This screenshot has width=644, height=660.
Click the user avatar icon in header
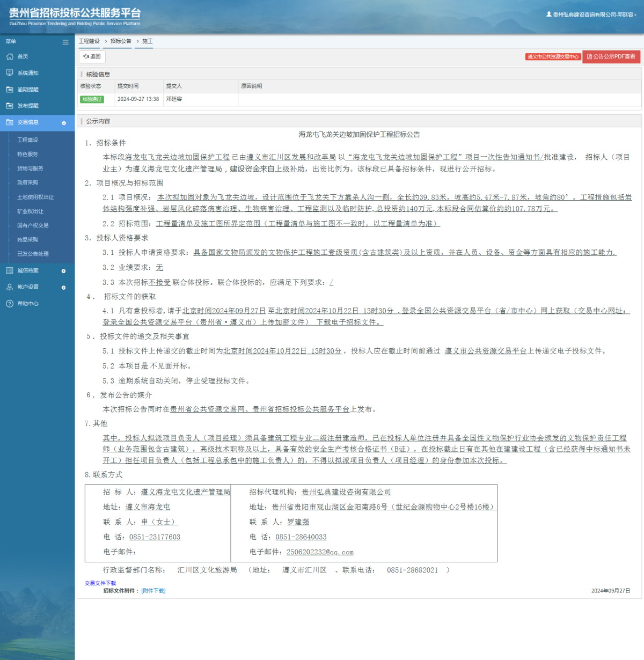tap(549, 14)
